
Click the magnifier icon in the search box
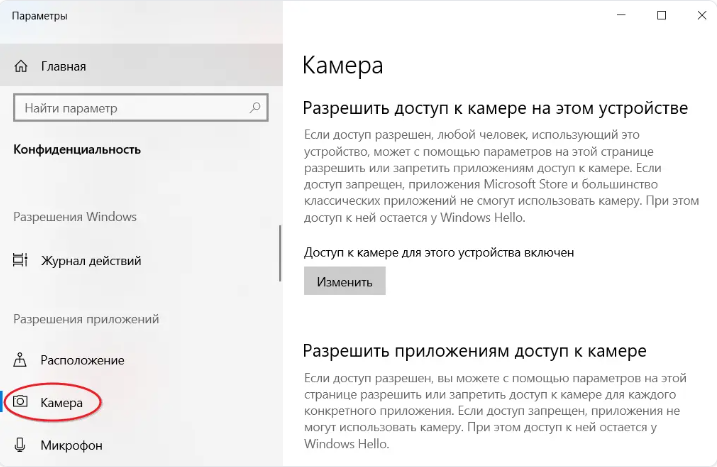tap(256, 107)
